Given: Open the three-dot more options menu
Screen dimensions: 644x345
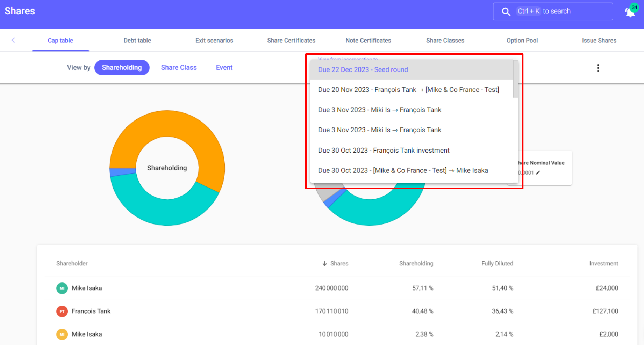Looking at the screenshot, I should click(x=598, y=68).
